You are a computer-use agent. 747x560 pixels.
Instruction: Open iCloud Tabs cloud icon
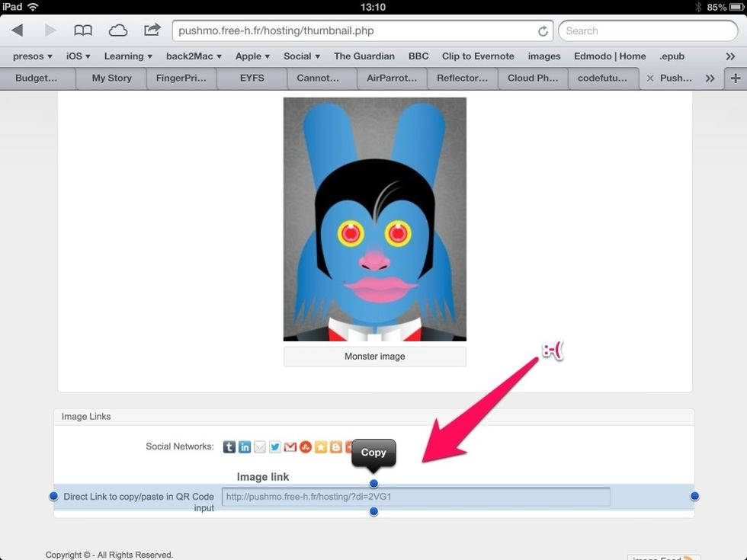[117, 30]
